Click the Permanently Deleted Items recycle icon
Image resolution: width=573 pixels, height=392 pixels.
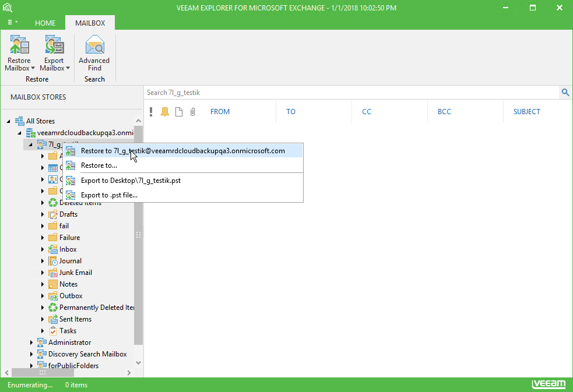[53, 308]
